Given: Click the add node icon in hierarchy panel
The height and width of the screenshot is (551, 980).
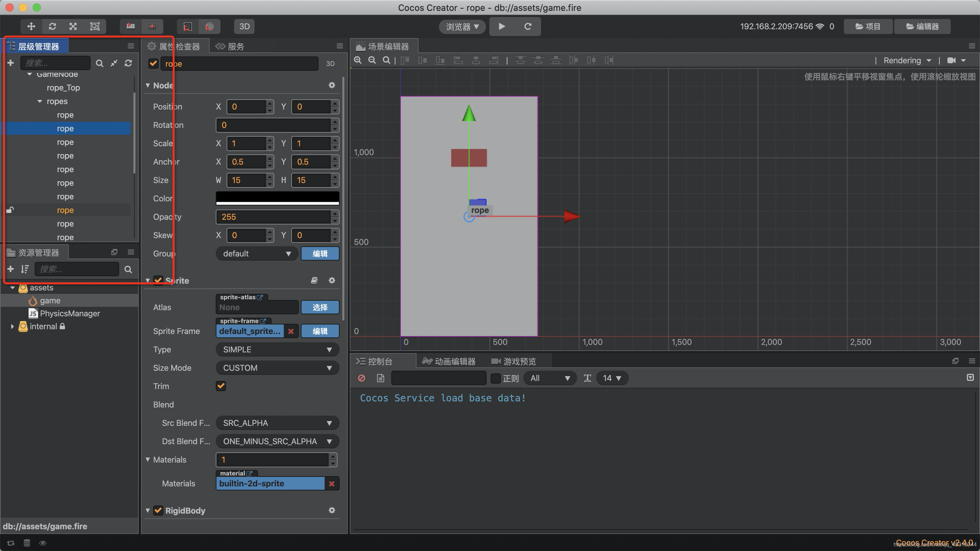Looking at the screenshot, I should (x=11, y=63).
